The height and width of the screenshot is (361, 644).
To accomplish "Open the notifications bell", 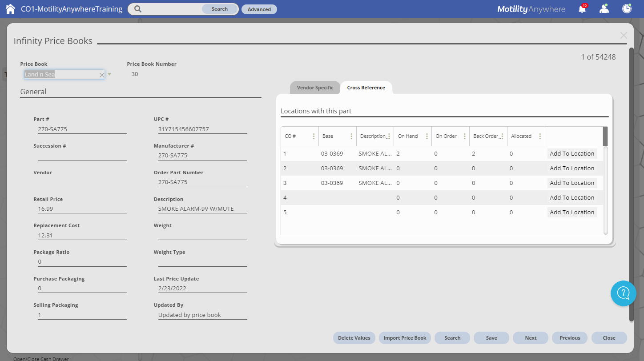I will [582, 9].
